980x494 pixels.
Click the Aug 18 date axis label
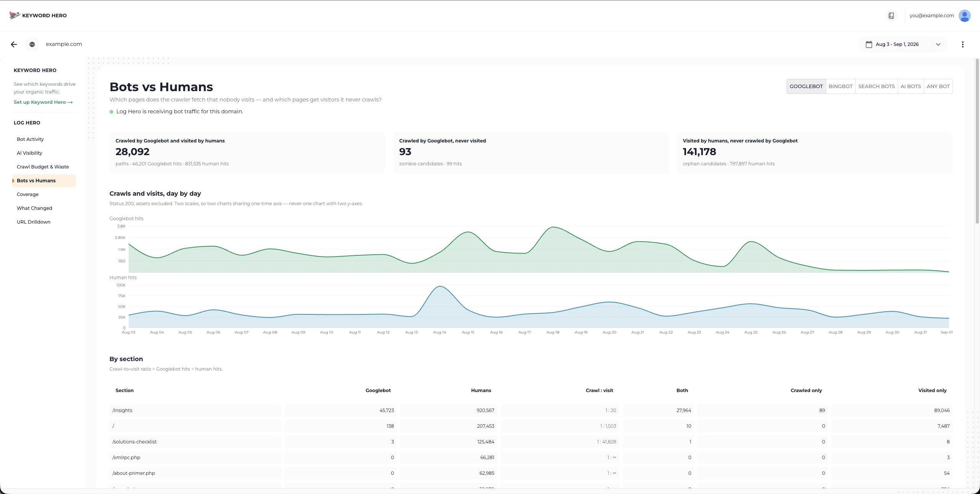click(553, 332)
